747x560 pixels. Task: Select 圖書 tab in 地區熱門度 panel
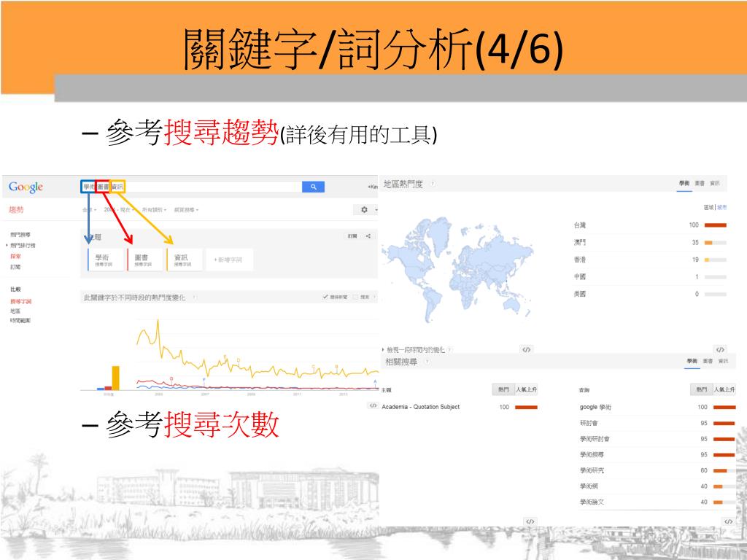point(700,183)
